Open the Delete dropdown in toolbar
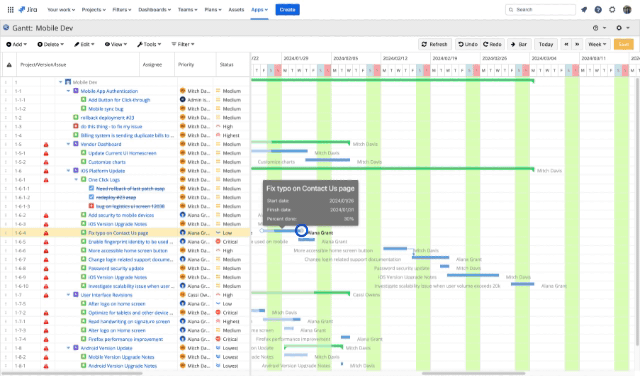The width and height of the screenshot is (640, 376). point(51,44)
